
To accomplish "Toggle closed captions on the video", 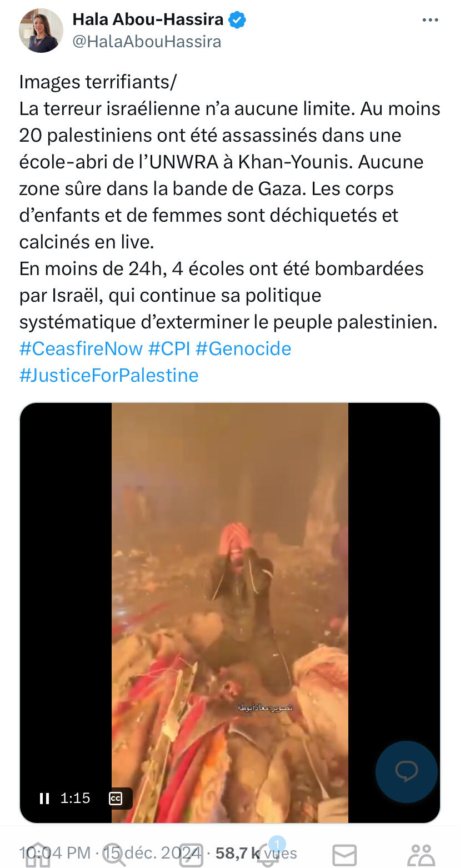I will coord(116,799).
